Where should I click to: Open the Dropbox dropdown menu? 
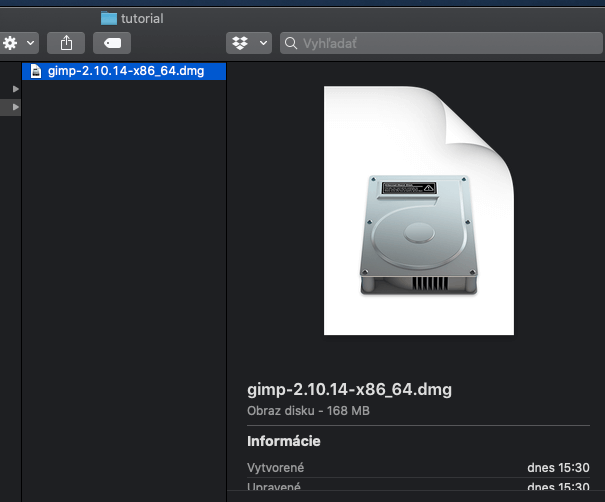(x=249, y=43)
